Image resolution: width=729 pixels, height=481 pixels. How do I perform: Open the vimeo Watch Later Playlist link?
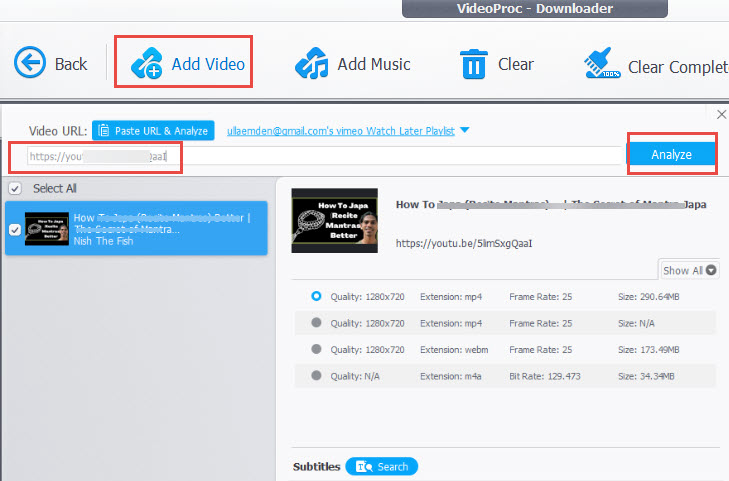point(340,131)
